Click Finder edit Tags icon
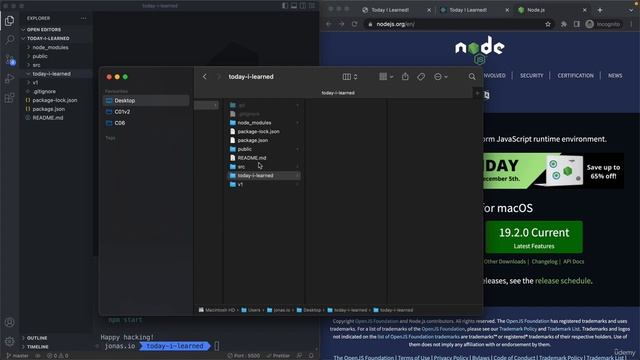This screenshot has height=360, width=640. pyautogui.click(x=421, y=77)
